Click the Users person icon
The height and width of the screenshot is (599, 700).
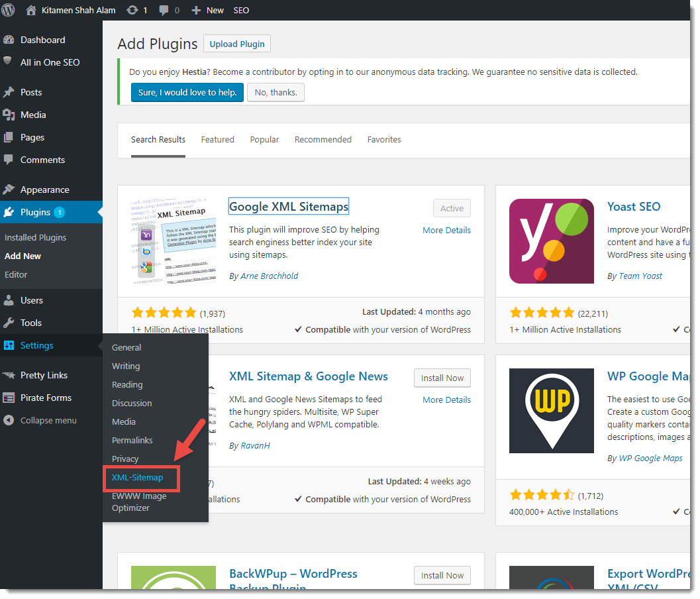[x=9, y=300]
